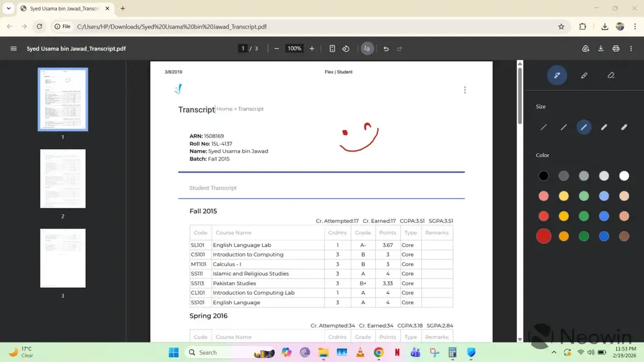This screenshot has width=644, height=362.
Task: Toggle the thumbnail sidebar via hamburger menu
Action: coord(13,49)
